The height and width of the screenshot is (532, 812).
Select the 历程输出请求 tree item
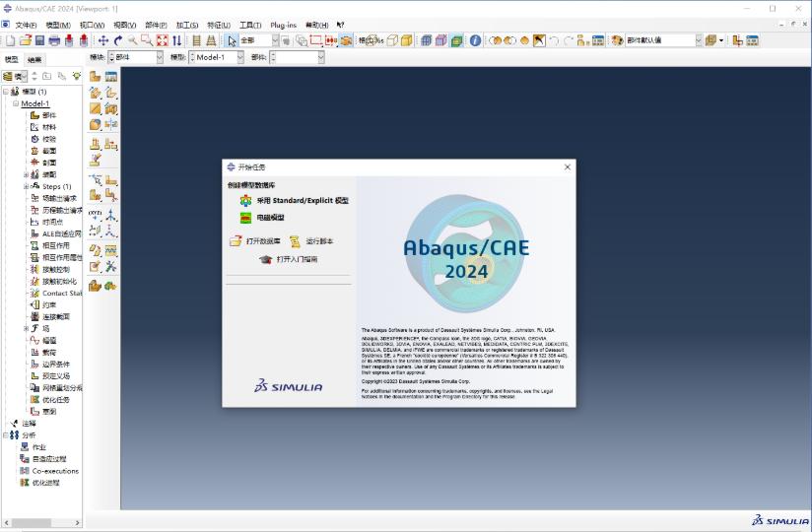pos(62,210)
